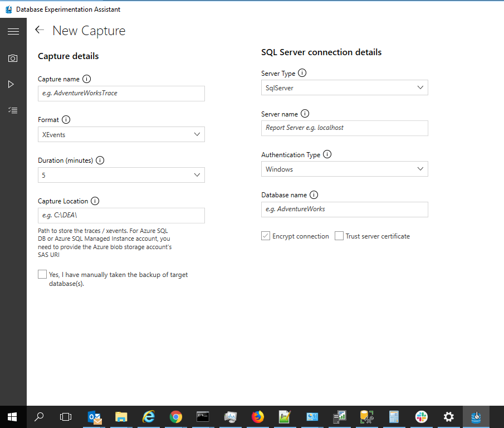
Task: Show info tooltip for Server name
Action: pyautogui.click(x=305, y=114)
